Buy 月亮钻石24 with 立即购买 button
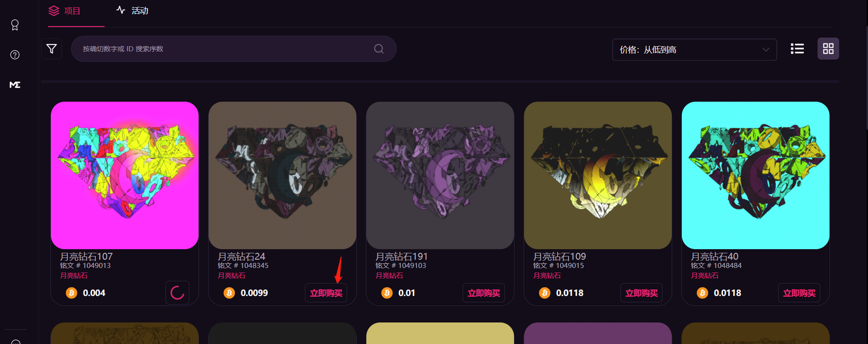Viewport: 868px width, 344px height. [x=326, y=293]
